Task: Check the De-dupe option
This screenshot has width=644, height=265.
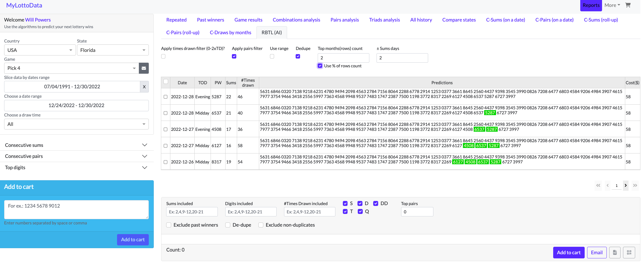Action: (x=228, y=225)
